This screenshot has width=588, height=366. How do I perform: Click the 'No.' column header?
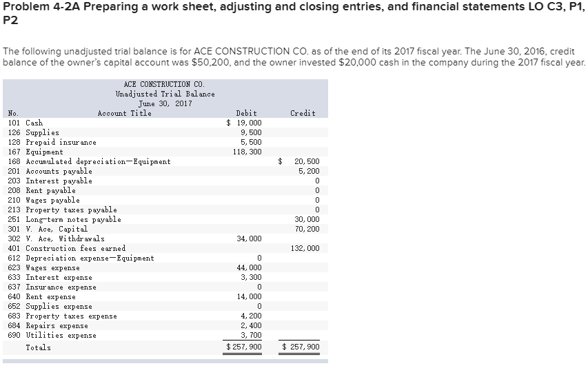[13, 113]
